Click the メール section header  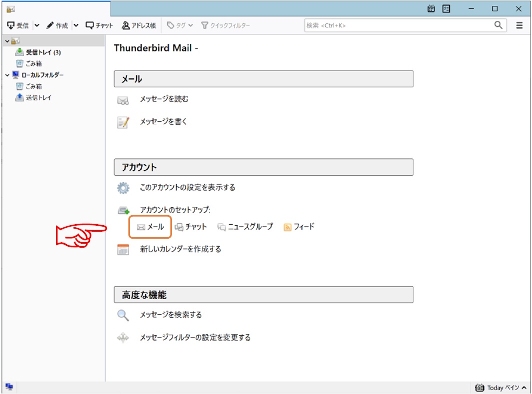click(263, 79)
